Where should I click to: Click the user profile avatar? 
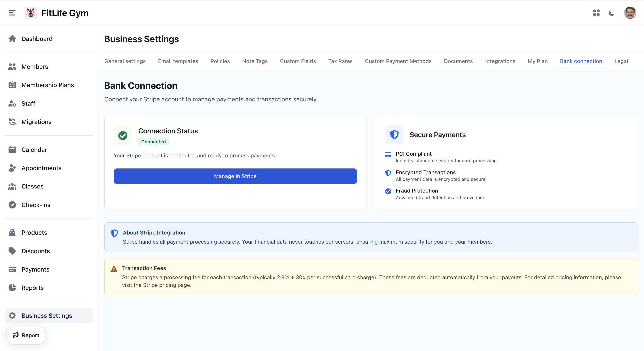630,13
